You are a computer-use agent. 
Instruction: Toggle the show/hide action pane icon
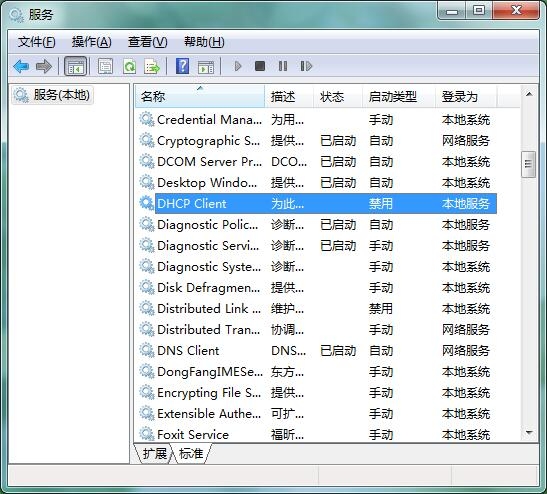(206, 67)
